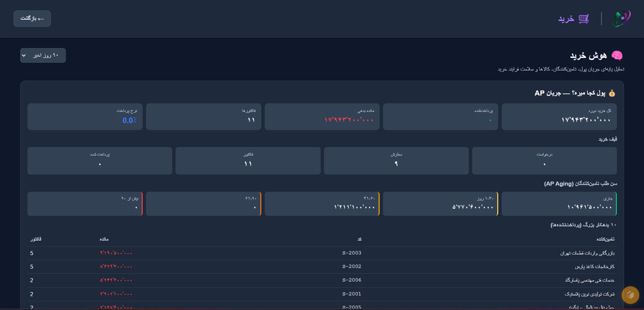Click the pink brain icon beside هوش خرید
644x310 pixels.
click(617, 55)
